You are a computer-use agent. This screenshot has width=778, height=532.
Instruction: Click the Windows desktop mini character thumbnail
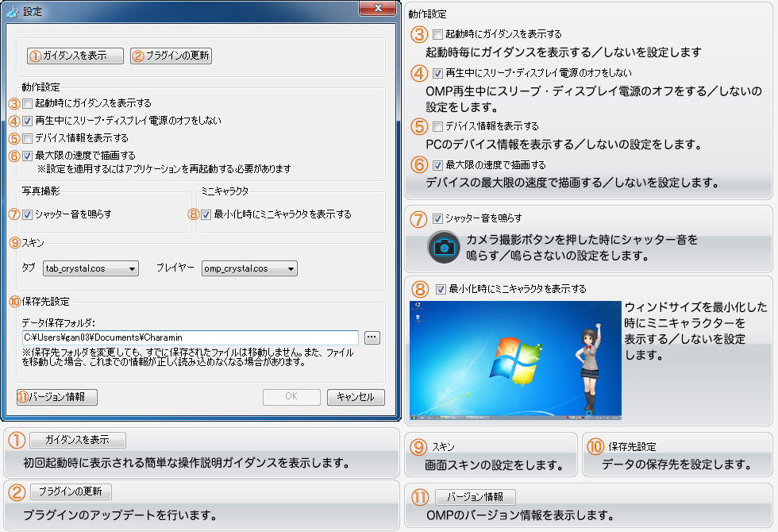pos(515,360)
